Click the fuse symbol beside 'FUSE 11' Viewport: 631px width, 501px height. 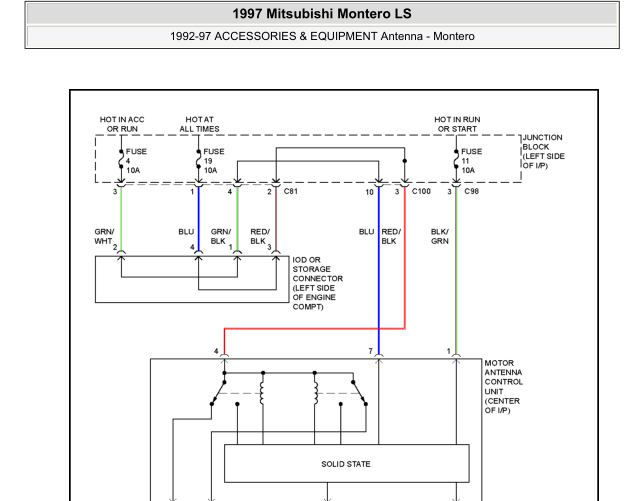pos(456,159)
